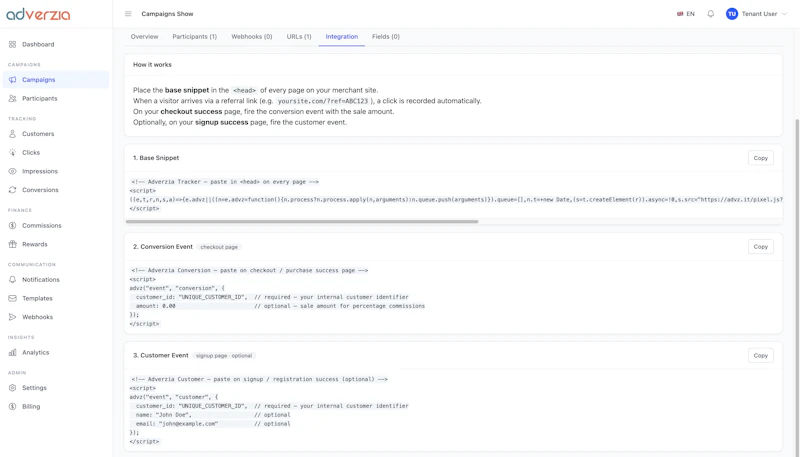Viewport: 800px width, 457px height.
Task: Click the inline '<head>' code tag
Action: tap(244, 90)
